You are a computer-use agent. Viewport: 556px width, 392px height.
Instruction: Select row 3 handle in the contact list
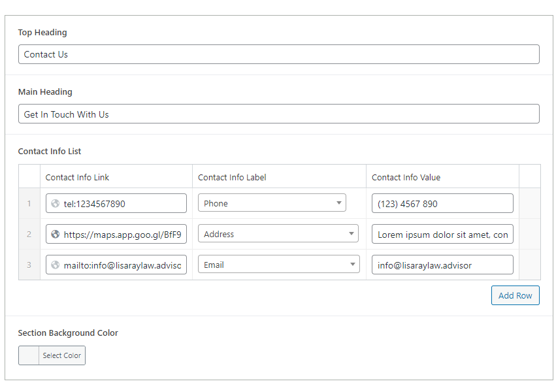[29, 265]
